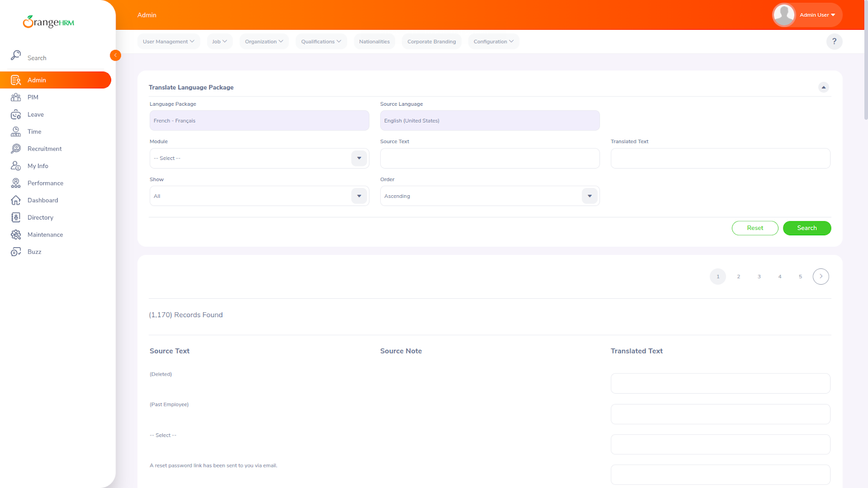
Task: Go to next page of results
Action: pyautogui.click(x=820, y=277)
